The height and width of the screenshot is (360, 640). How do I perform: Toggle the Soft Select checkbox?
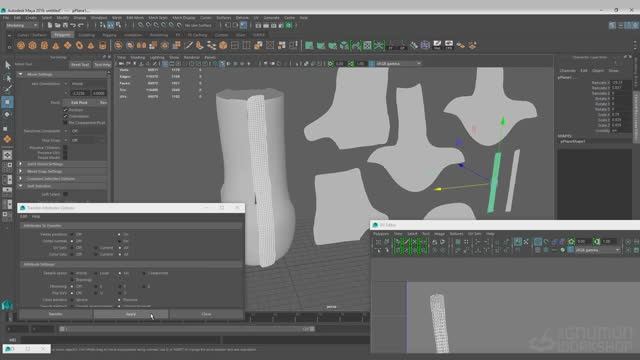pos(66,194)
